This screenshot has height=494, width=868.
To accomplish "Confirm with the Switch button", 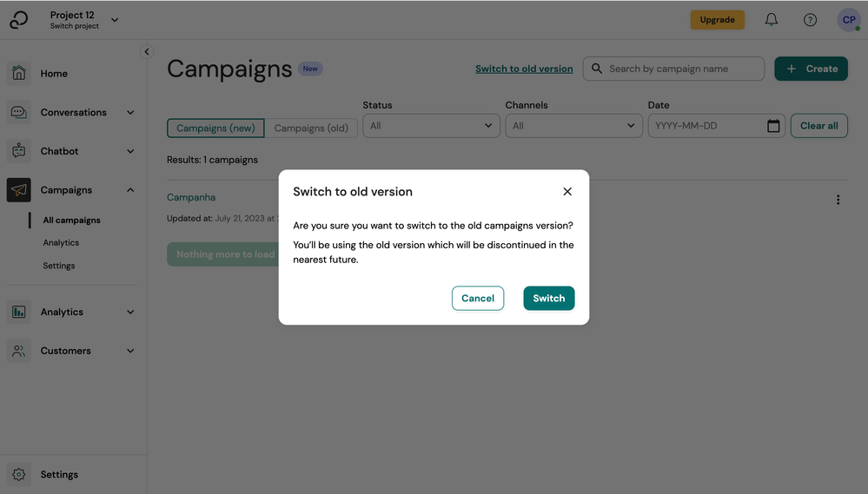I will click(548, 298).
